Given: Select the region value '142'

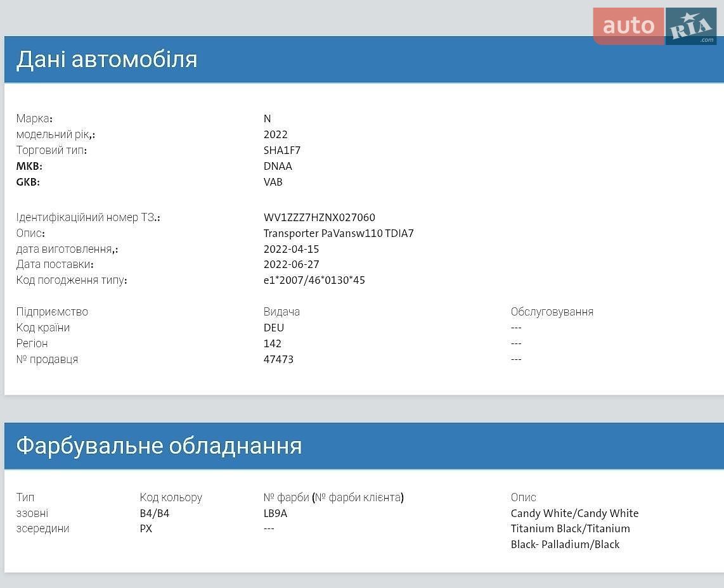Looking at the screenshot, I should coord(273,343).
